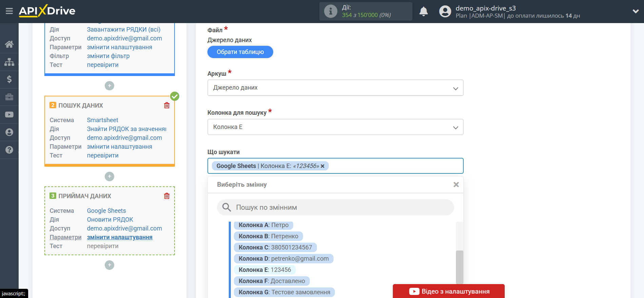Close the Виберіть змінну panel
Viewport: 644px width, 298px height.
[x=456, y=185]
